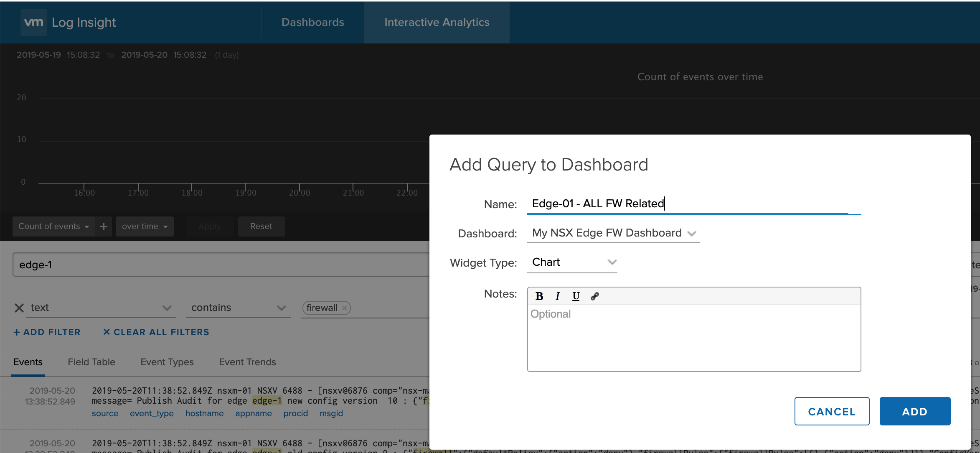Open the over time grouping dropdown

click(145, 226)
